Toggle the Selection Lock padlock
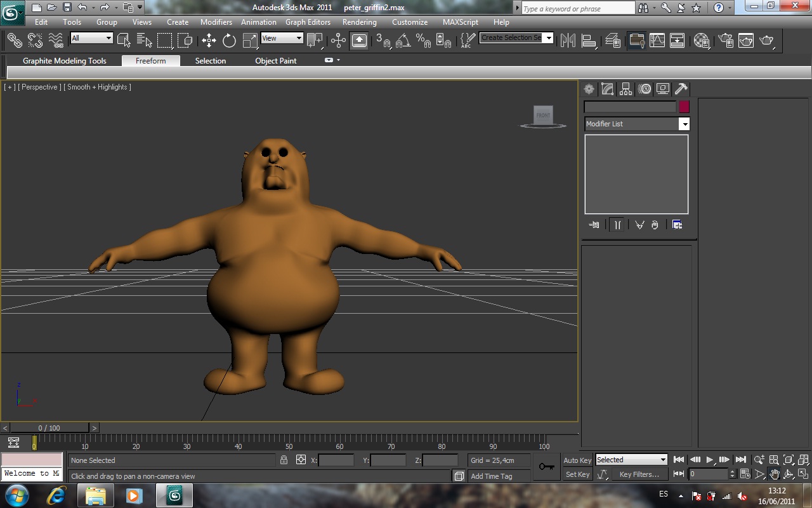 coord(284,460)
